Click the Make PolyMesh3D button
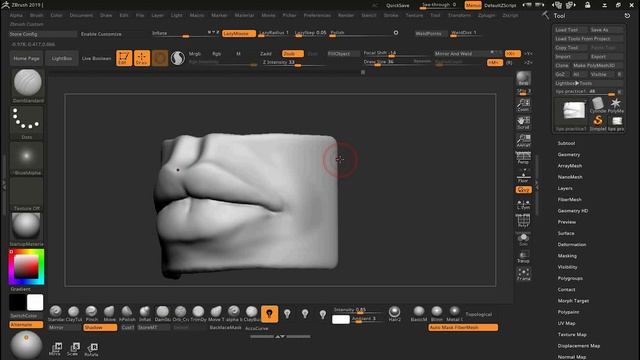The height and width of the screenshot is (360, 640). pyautogui.click(x=597, y=65)
